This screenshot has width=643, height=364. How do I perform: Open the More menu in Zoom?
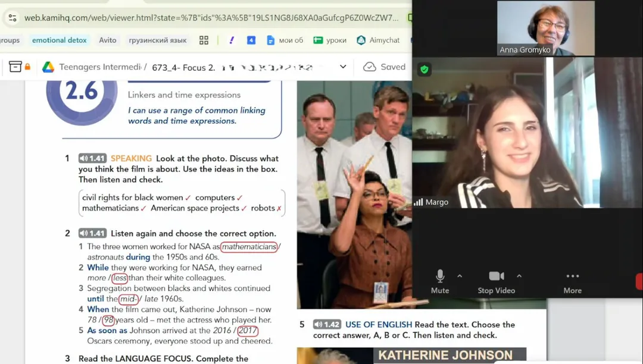click(573, 283)
